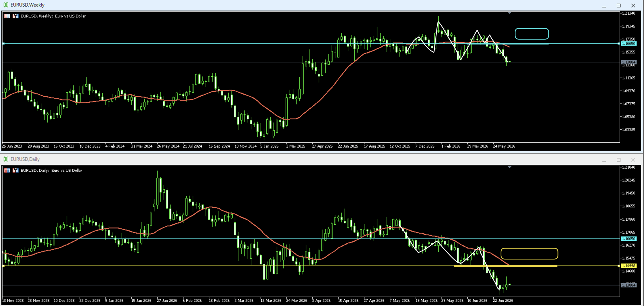Image resolution: width=644 pixels, height=306 pixels.
Task: Click the cyan 1.16650 price label on Weekly chart
Action: 628,44
